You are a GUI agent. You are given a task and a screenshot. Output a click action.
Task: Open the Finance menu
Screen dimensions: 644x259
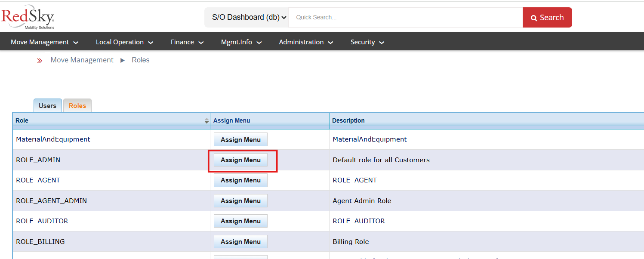tap(187, 42)
